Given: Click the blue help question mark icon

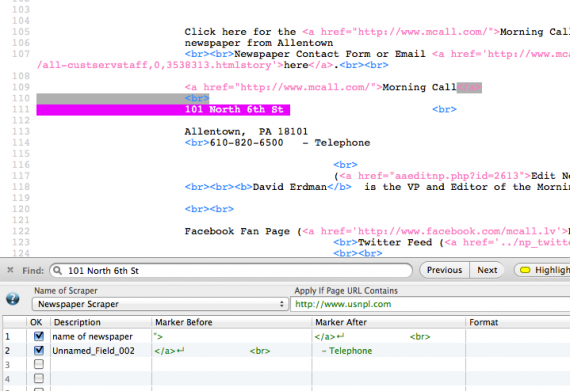Looking at the screenshot, I should pos(13,299).
